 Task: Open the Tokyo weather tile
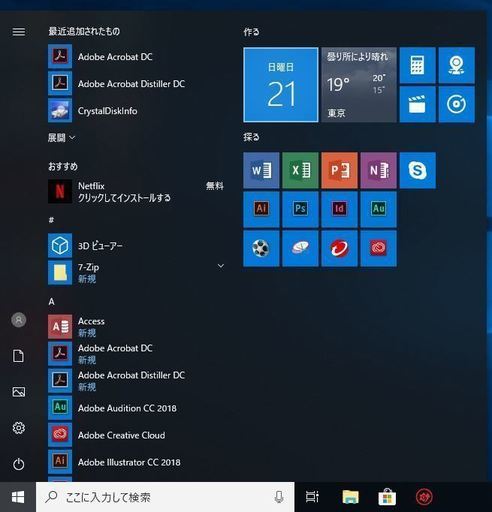pyautogui.click(x=359, y=85)
